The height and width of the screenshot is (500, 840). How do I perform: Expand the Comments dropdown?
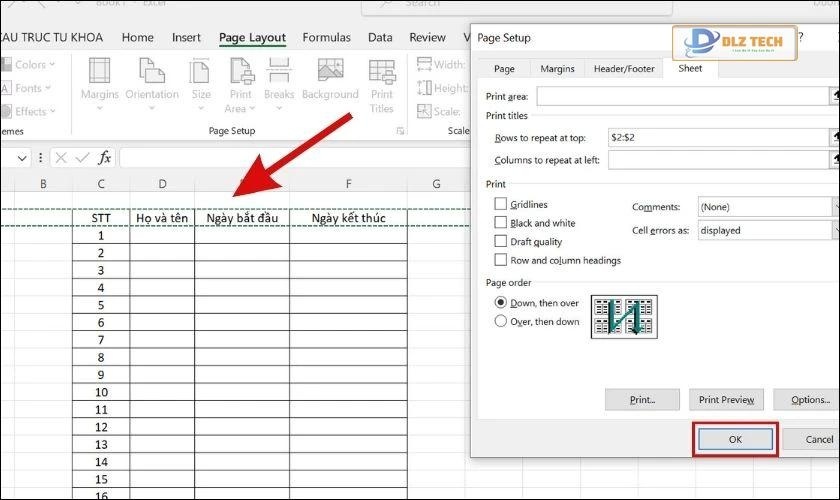(x=765, y=206)
